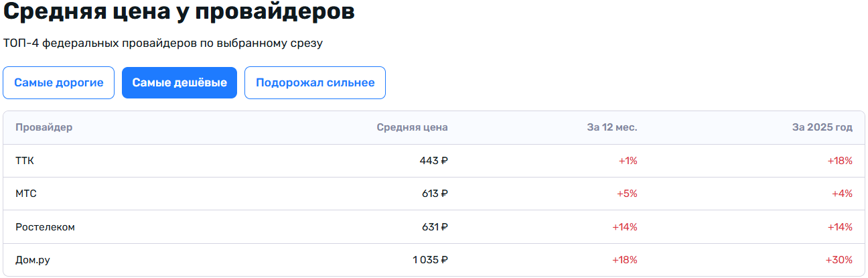Click the 631 ₽ price cell
The width and height of the screenshot is (868, 278).
point(435,227)
